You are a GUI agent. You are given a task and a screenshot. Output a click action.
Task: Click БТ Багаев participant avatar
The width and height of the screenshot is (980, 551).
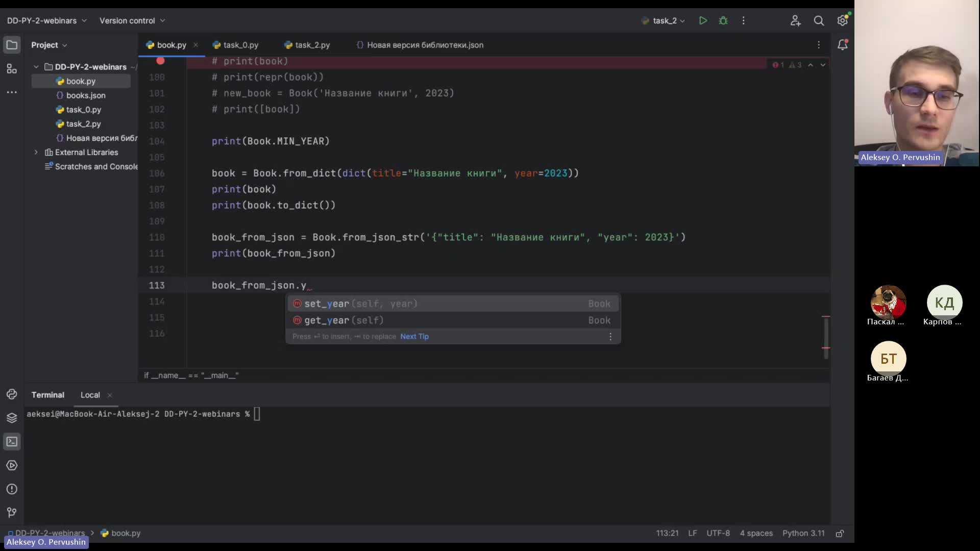(x=888, y=359)
